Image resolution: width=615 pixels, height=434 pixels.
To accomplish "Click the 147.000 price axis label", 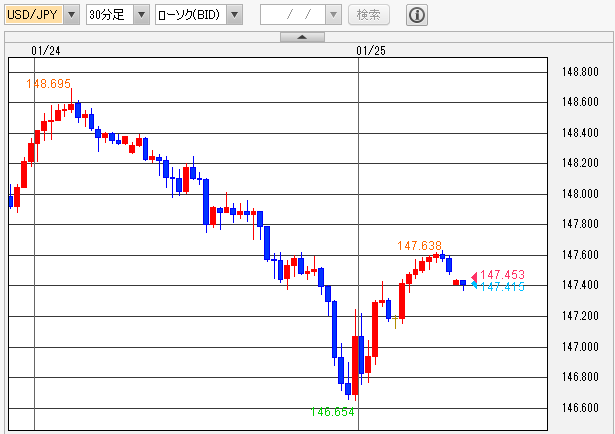I will (580, 347).
